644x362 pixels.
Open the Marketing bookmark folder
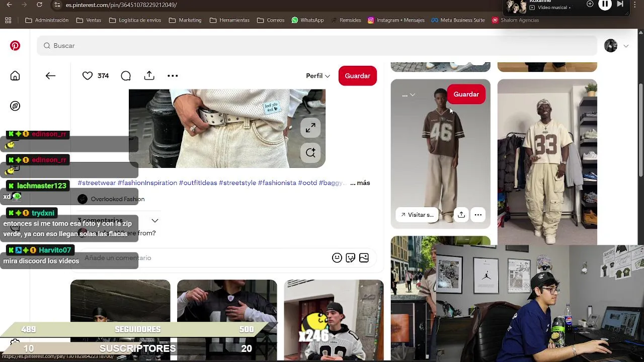(x=185, y=20)
